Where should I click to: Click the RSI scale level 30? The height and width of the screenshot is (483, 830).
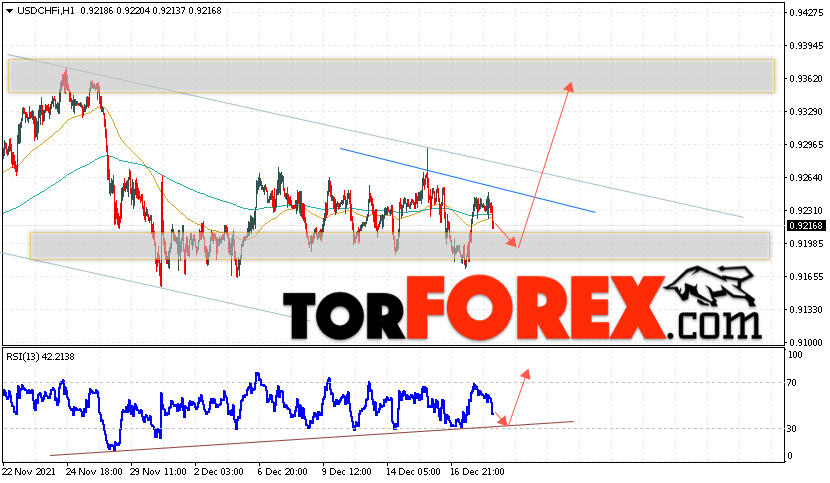click(x=792, y=428)
